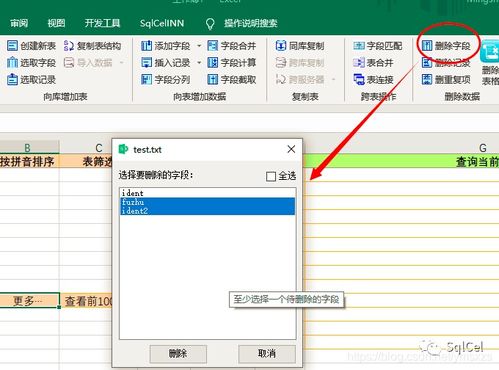
Task: Select the 表合并 command
Action: 373,63
